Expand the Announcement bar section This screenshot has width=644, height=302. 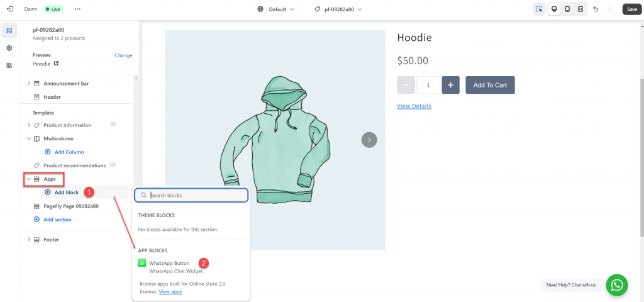pos(29,84)
